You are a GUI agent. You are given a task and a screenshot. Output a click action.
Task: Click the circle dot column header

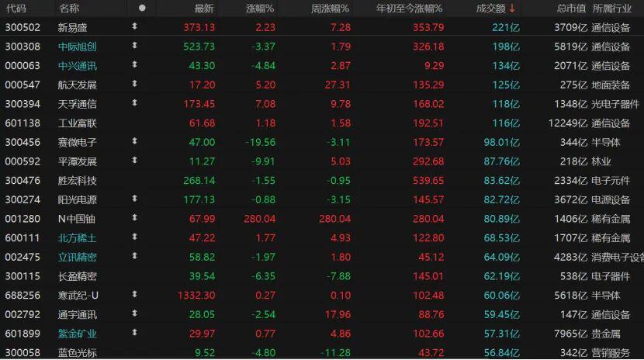141,8
